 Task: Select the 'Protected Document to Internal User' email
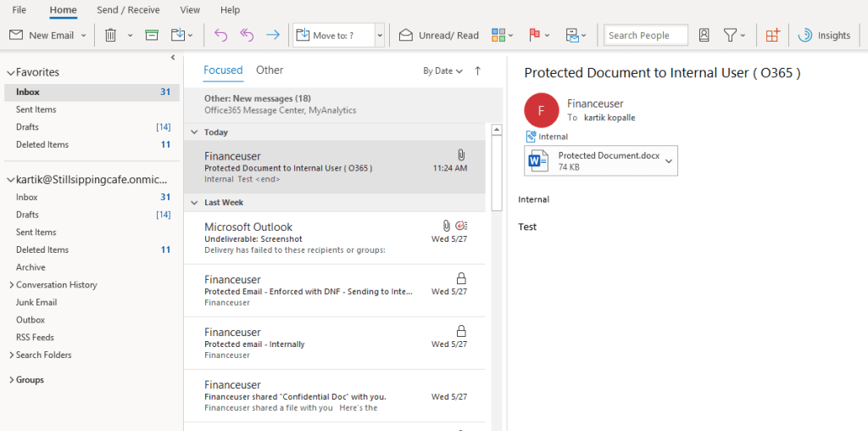[335, 167]
